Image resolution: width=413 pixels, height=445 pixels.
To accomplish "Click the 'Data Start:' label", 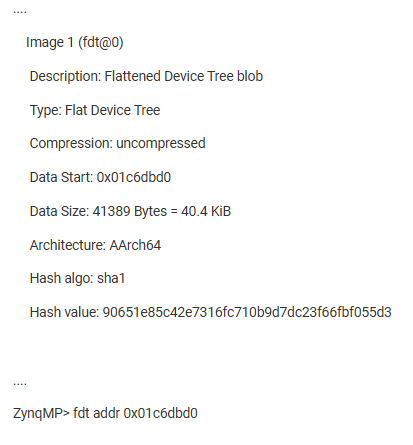I will [x=61, y=177].
